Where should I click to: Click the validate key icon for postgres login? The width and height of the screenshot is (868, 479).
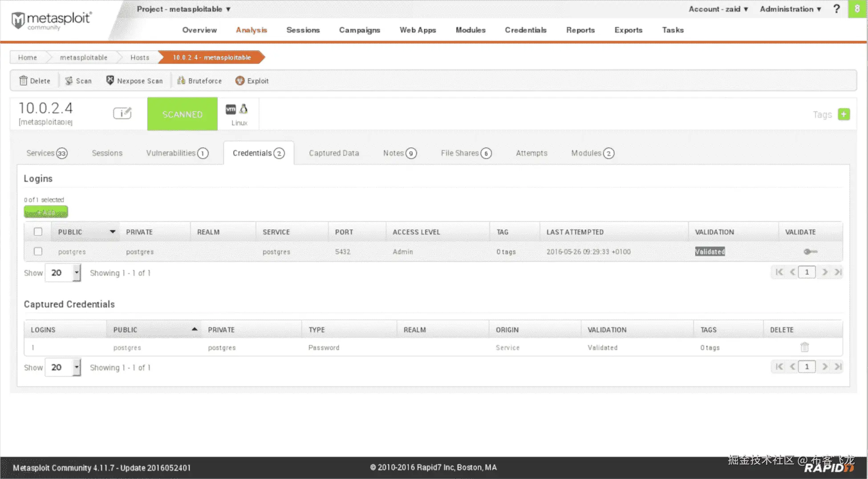pyautogui.click(x=810, y=252)
